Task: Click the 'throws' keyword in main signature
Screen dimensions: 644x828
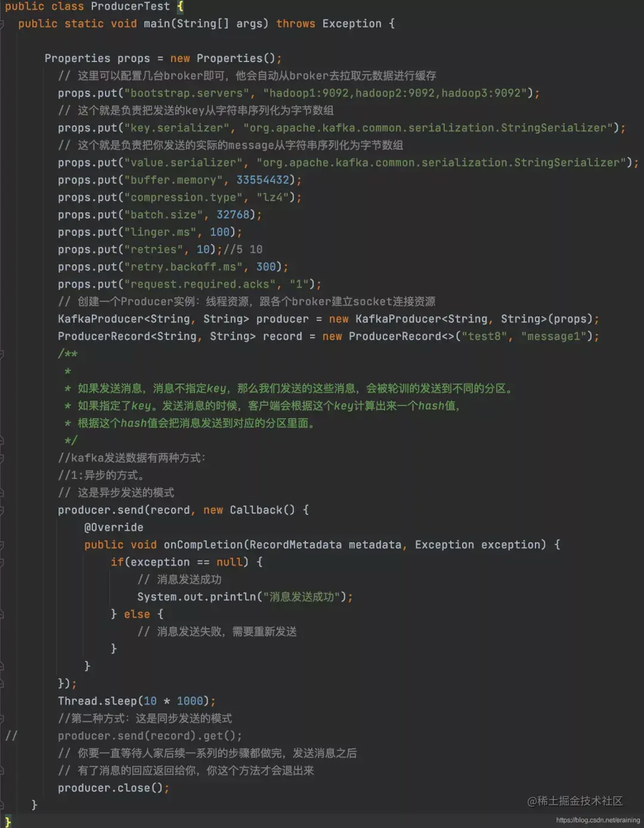Action: [296, 24]
